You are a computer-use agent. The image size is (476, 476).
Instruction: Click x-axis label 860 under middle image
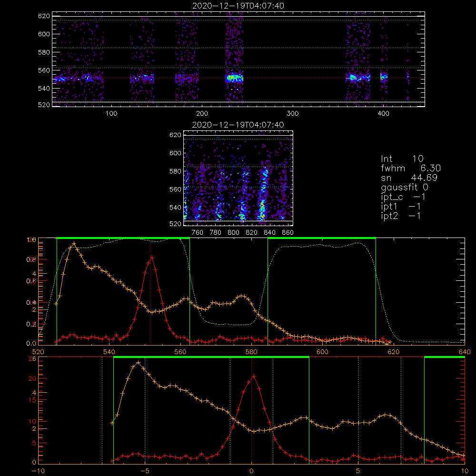click(288, 233)
